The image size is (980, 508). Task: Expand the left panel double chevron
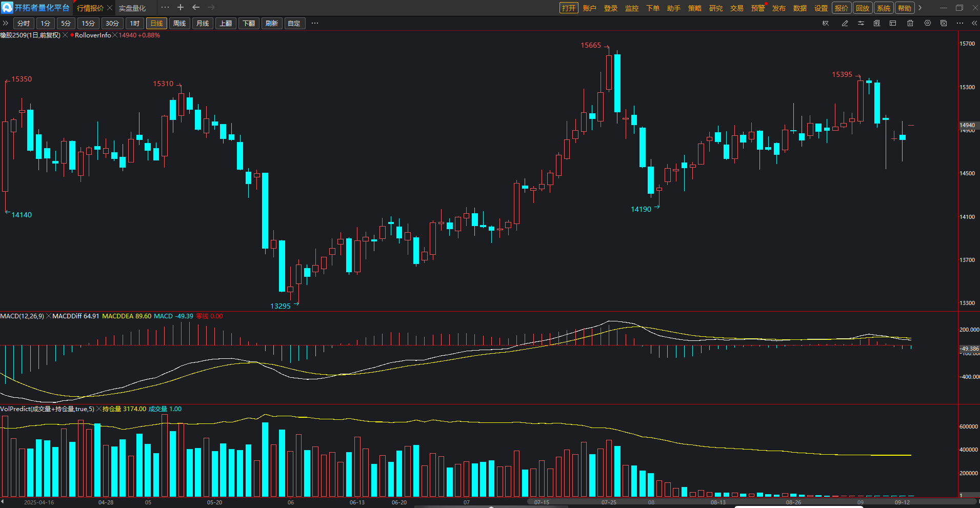[6, 23]
